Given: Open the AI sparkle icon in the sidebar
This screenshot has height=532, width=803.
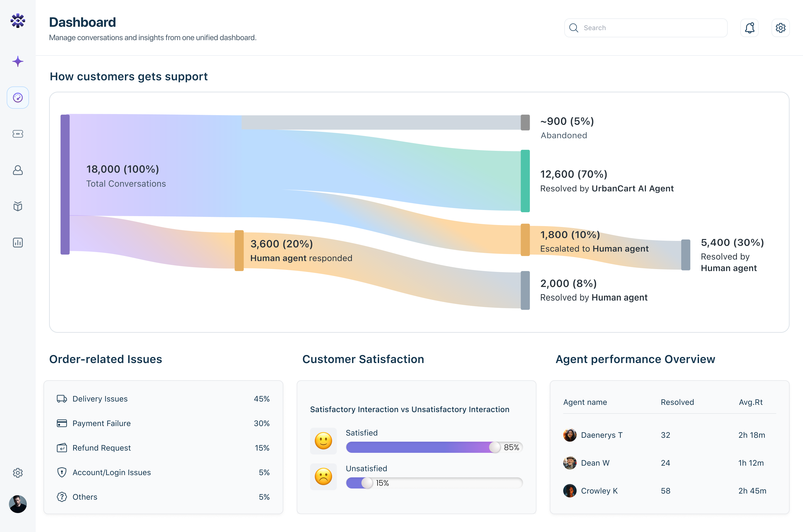Looking at the screenshot, I should tap(18, 61).
